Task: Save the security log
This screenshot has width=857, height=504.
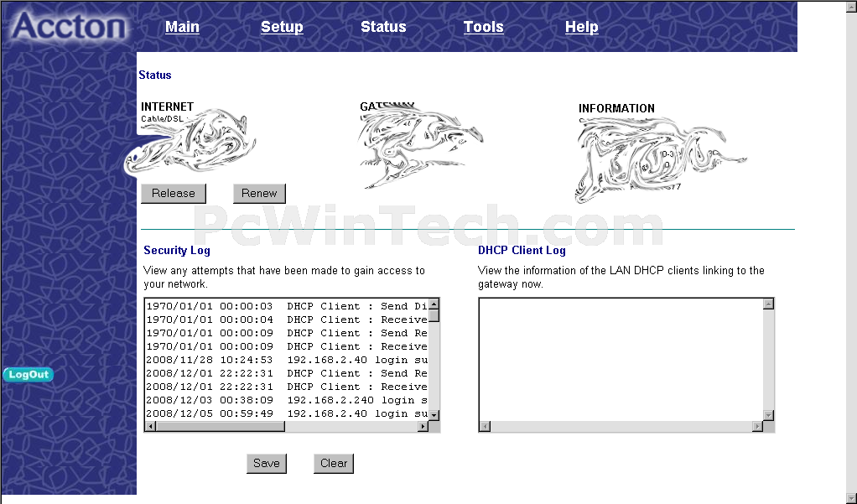Action: 266,464
